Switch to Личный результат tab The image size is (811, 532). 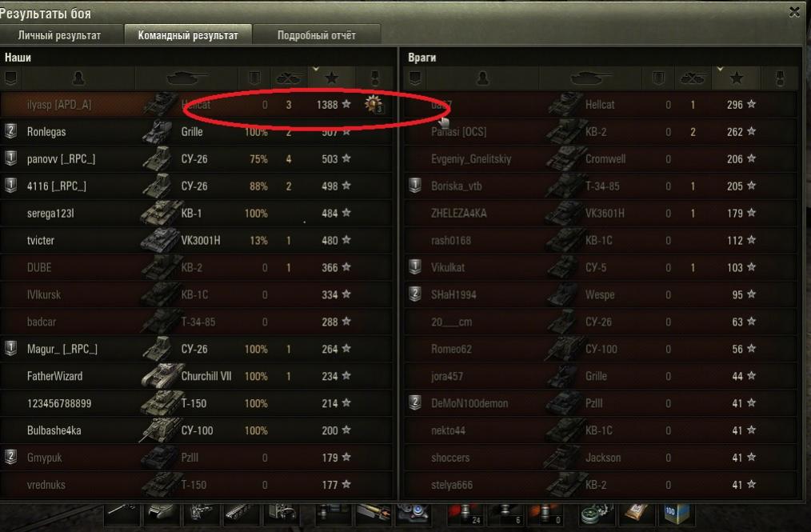pyautogui.click(x=59, y=35)
